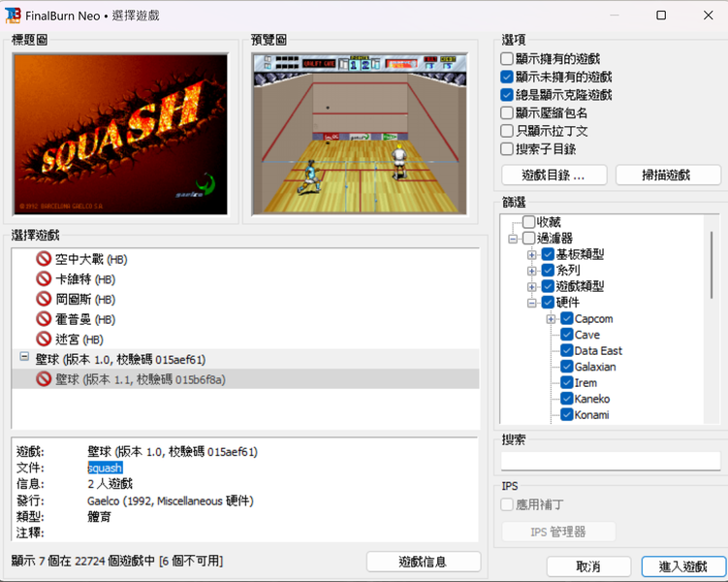728x582 pixels.
Task: Enable 顯示壓縮包名 checkbox
Action: 507,113
